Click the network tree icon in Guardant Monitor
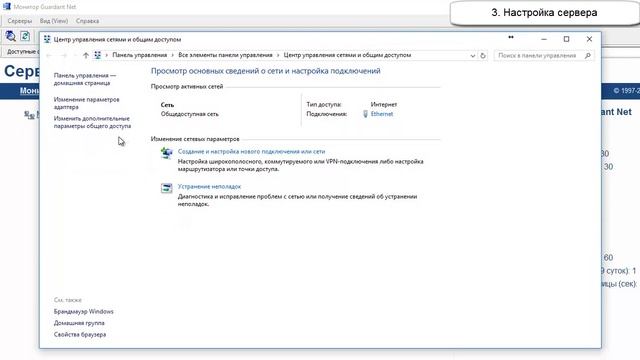The image size is (640, 360). 29,115
